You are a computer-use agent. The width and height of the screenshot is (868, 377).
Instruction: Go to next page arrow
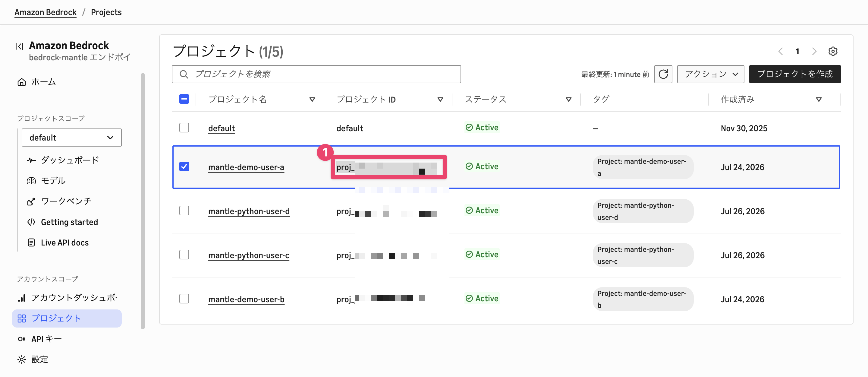(x=814, y=51)
